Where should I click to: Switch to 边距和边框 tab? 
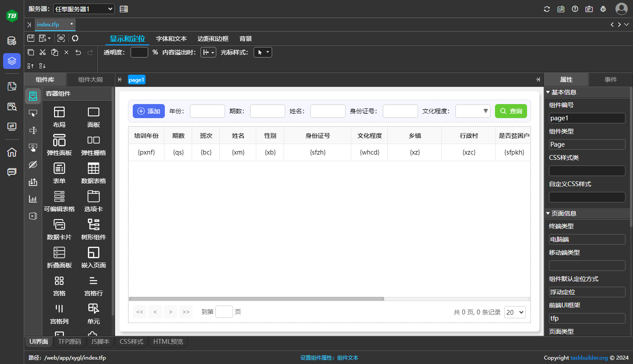tap(213, 39)
